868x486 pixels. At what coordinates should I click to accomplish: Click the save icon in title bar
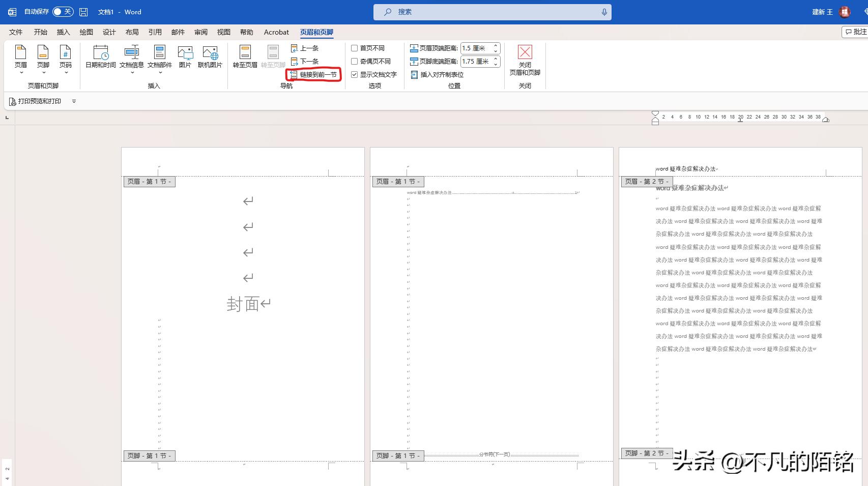click(83, 12)
